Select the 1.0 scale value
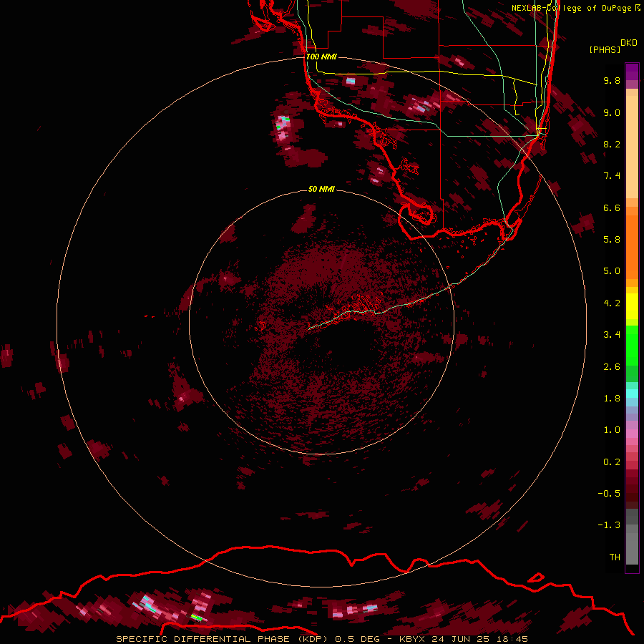Image resolution: width=644 pixels, height=644 pixels. (612, 430)
